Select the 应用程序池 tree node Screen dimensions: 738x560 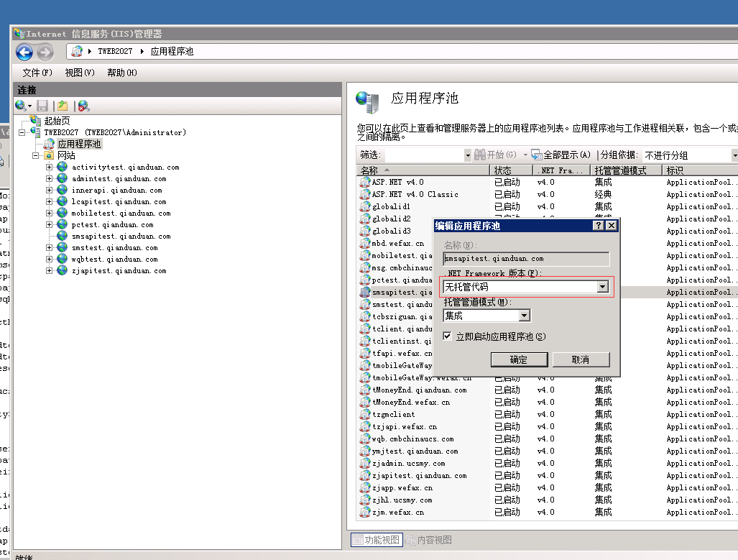(79, 144)
